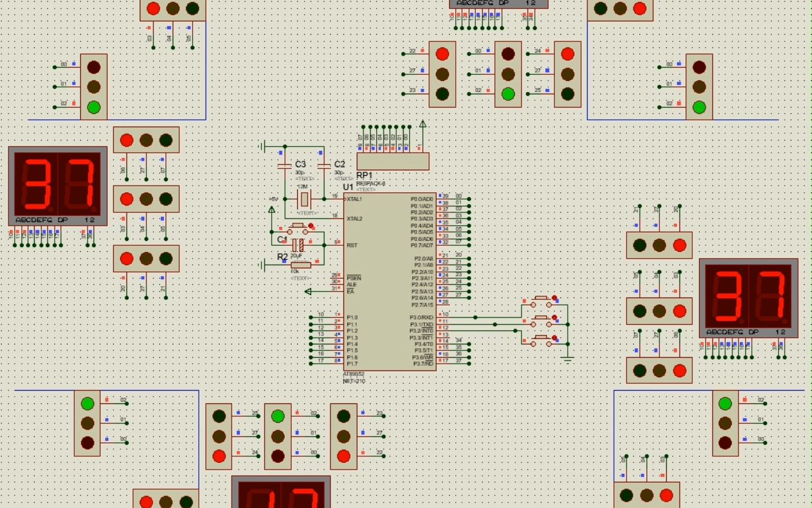Click ABCDEFG DP label on left display
The image size is (812, 508).
pyautogui.click(x=41, y=220)
